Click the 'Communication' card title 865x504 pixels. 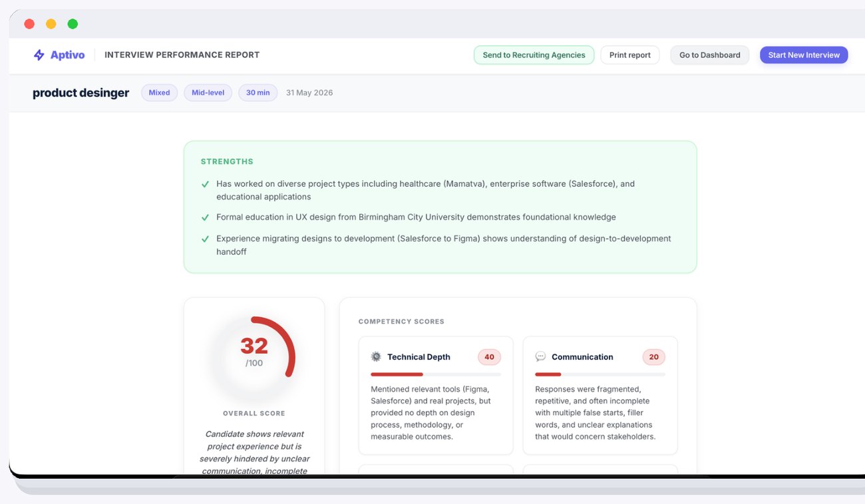(582, 357)
